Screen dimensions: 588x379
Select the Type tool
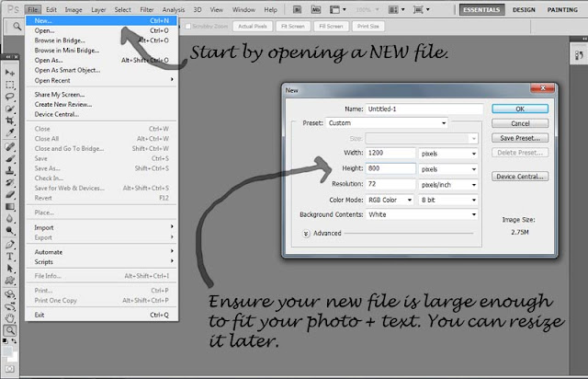tap(10, 257)
